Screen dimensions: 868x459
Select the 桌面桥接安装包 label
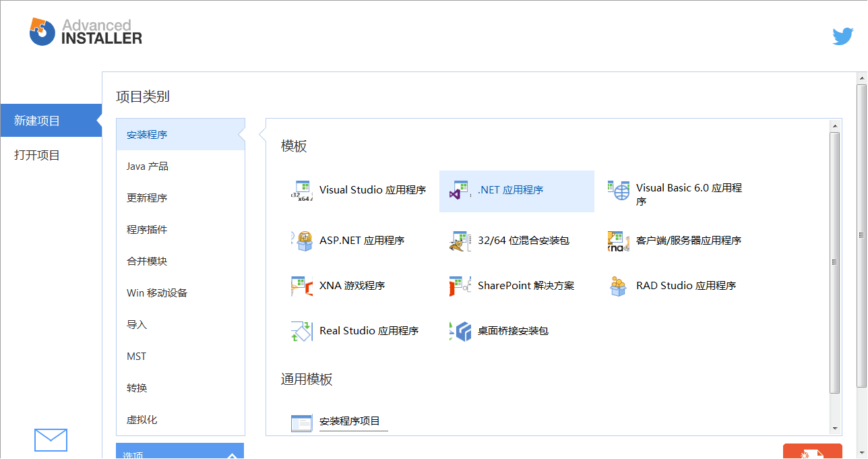point(513,331)
